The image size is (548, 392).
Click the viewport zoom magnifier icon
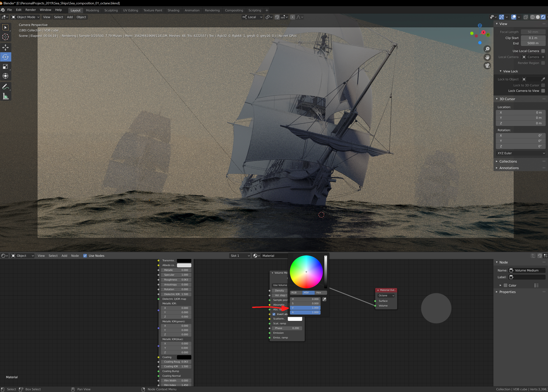487,49
